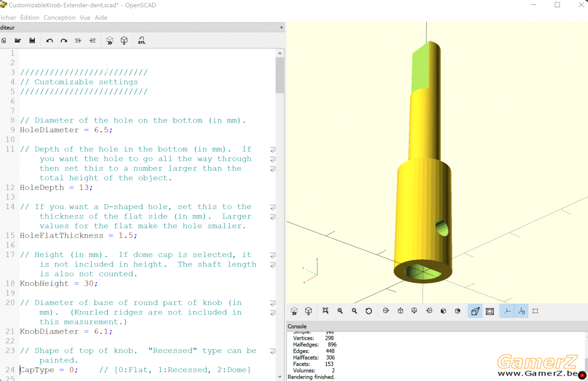
Task: Click the line 'HoleDepth = 13;'
Action: click(56, 188)
